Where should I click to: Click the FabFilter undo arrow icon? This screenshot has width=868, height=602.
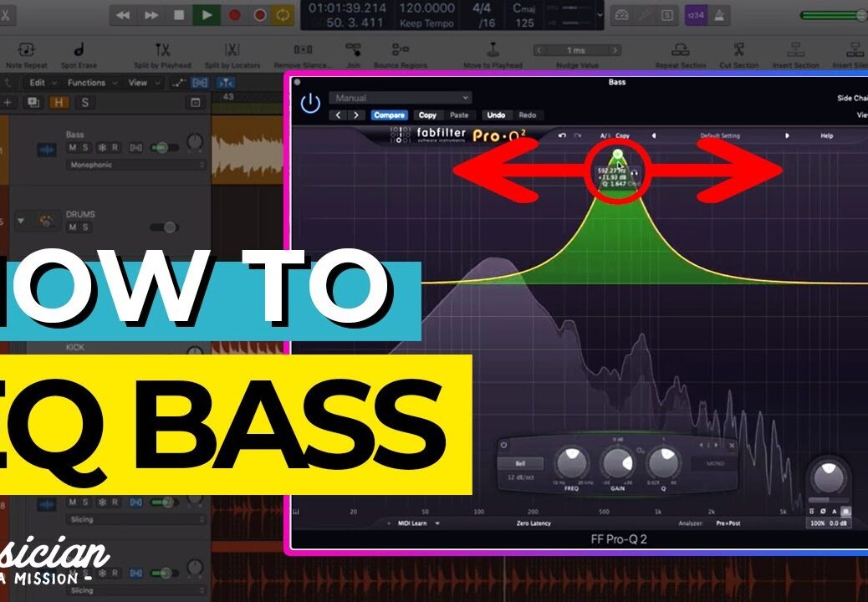coord(563,135)
